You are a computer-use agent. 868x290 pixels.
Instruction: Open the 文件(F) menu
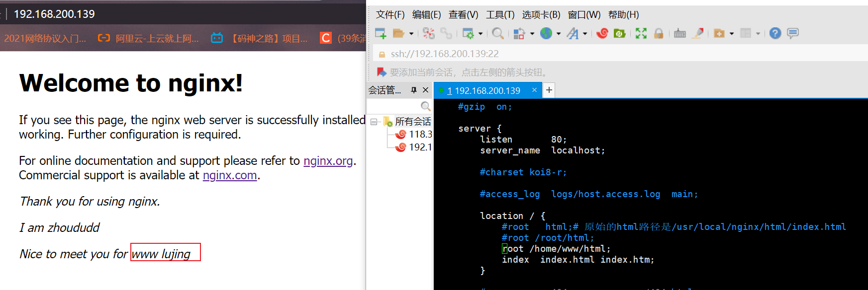coord(390,15)
